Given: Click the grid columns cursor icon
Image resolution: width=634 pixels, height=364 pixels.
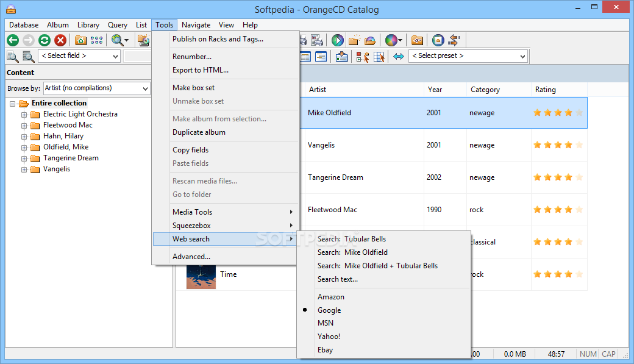Looking at the screenshot, I should (379, 57).
